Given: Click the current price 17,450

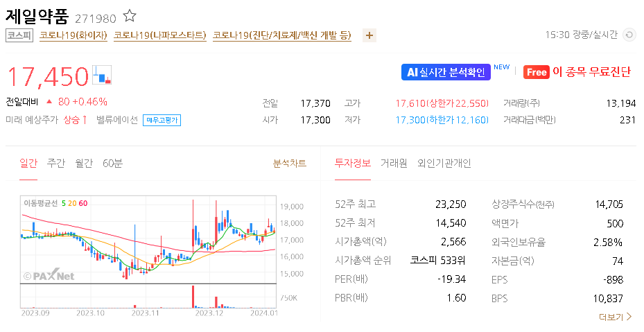Looking at the screenshot, I should click(x=48, y=76).
